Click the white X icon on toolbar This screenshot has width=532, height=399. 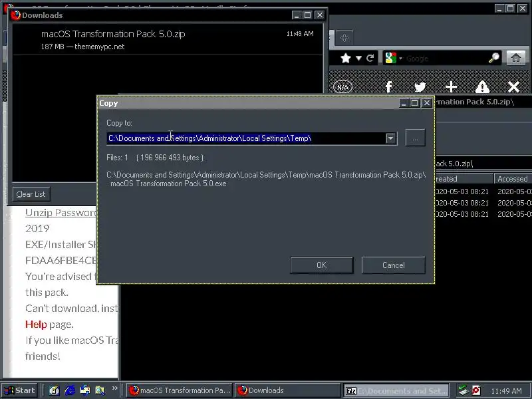(x=513, y=87)
